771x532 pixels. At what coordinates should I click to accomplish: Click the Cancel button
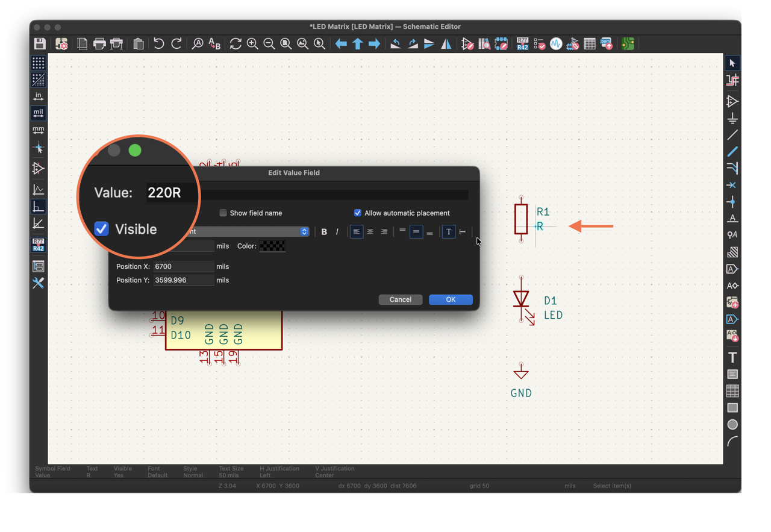[x=401, y=299]
